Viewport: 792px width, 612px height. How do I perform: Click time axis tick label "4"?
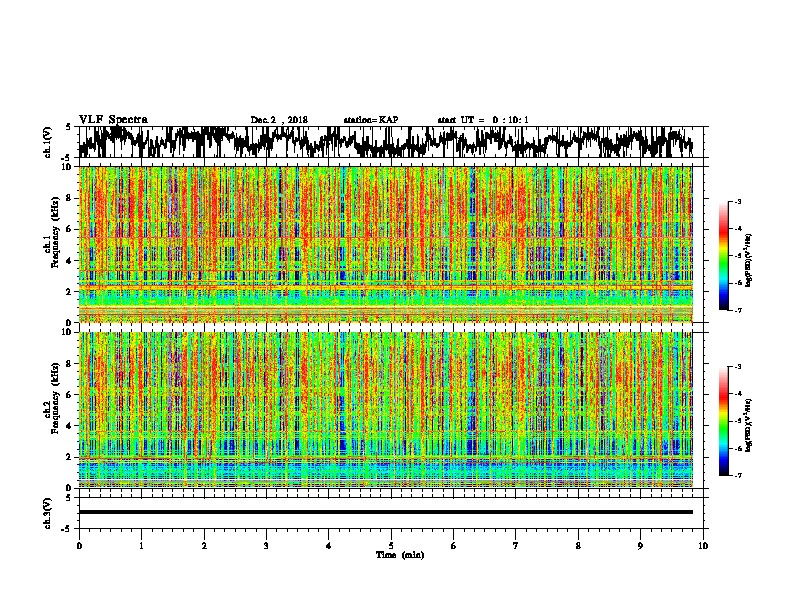point(329,546)
